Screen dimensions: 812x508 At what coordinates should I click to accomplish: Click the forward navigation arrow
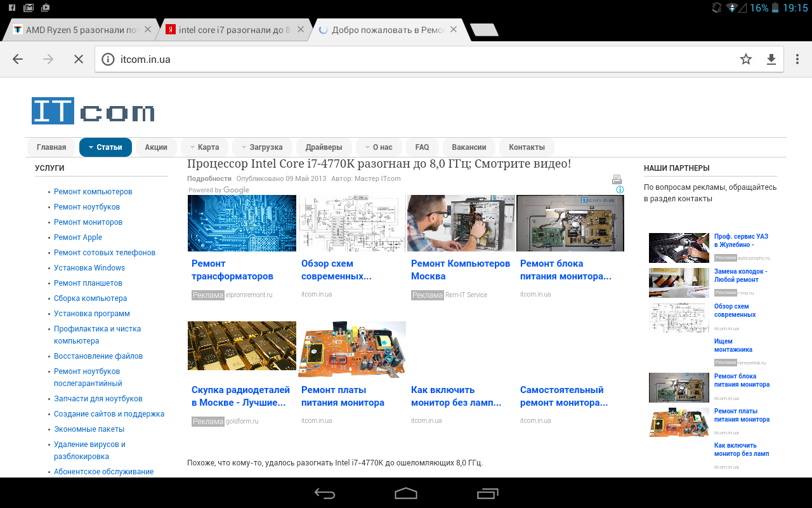(48, 59)
